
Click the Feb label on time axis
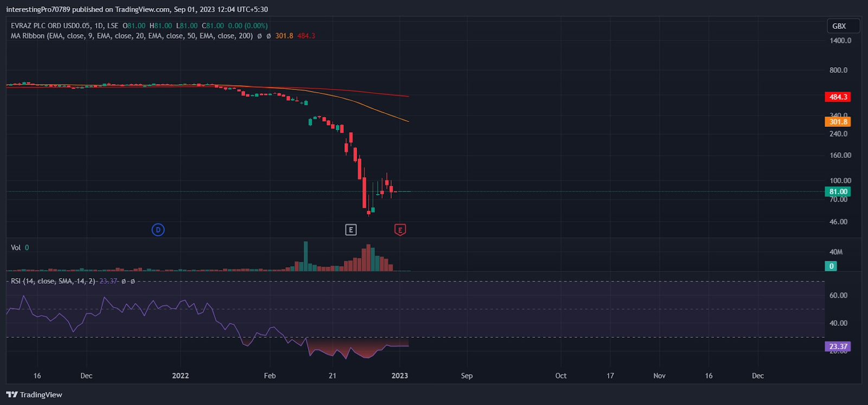(x=270, y=376)
